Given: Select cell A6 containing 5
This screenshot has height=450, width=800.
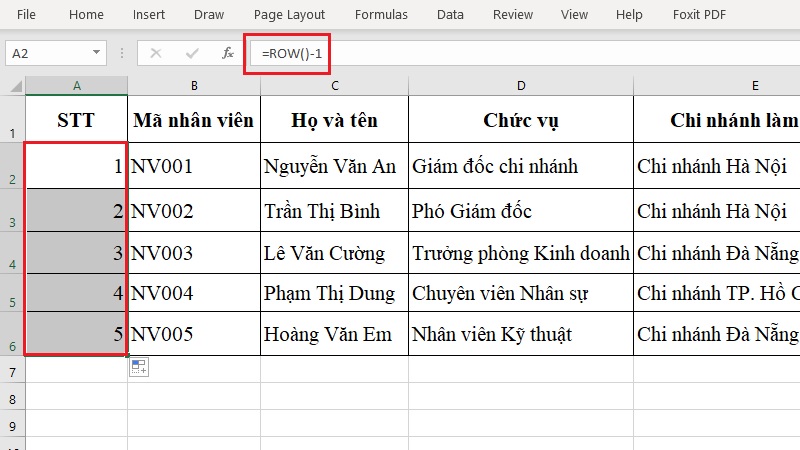Looking at the screenshot, I should coord(77,334).
